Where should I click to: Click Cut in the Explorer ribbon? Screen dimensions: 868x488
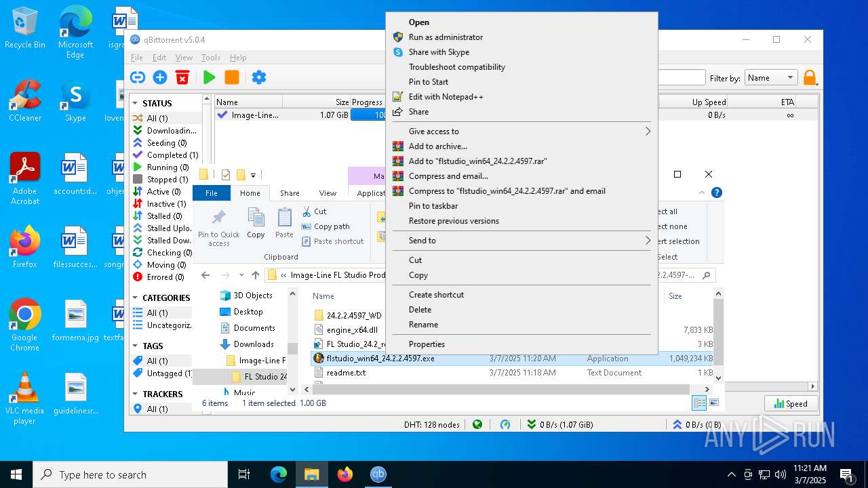315,211
